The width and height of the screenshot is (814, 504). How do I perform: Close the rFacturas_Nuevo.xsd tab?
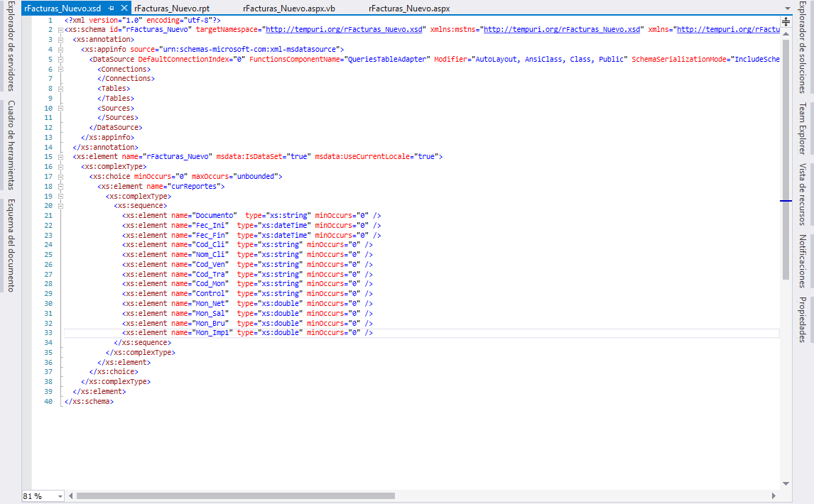point(124,8)
